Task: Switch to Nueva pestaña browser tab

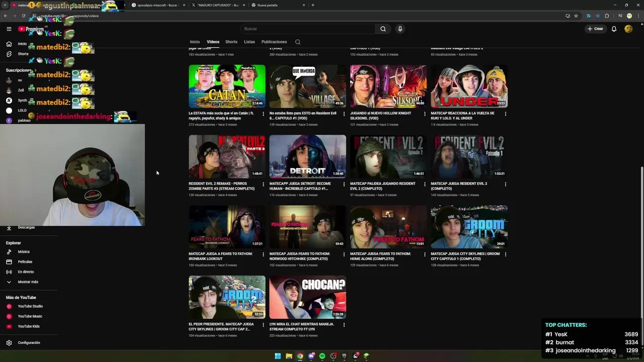Action: point(278,5)
